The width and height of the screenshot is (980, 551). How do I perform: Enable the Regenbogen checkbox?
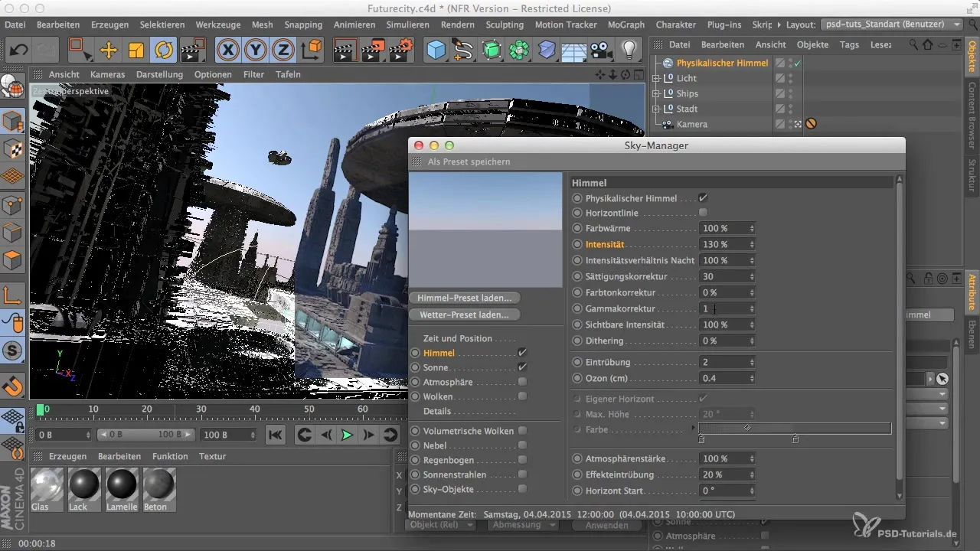tap(522, 460)
